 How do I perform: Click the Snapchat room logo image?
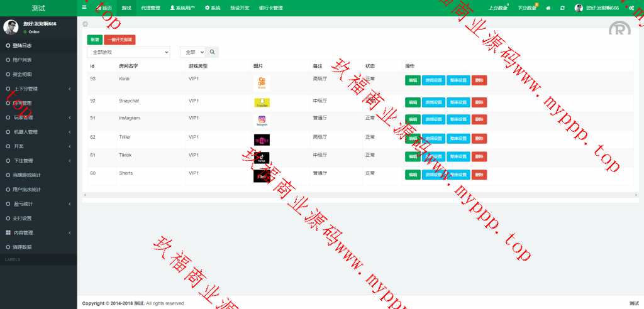click(262, 102)
